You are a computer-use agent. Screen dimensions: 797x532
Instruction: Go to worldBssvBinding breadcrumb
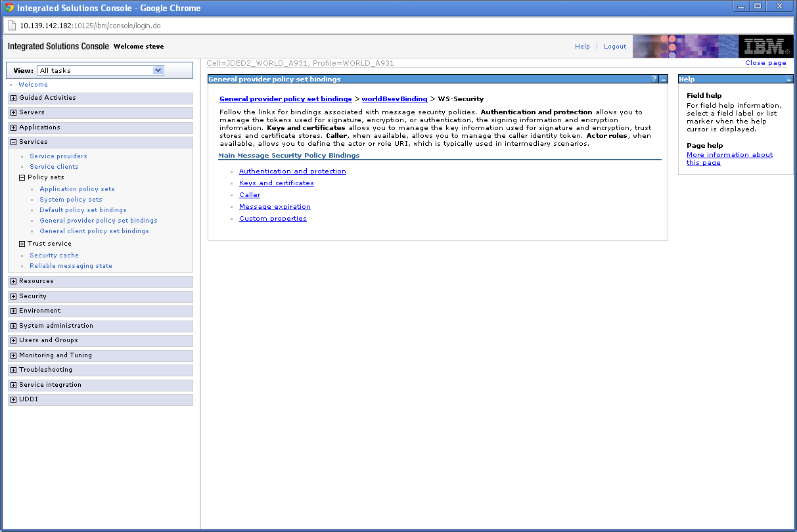pos(394,99)
